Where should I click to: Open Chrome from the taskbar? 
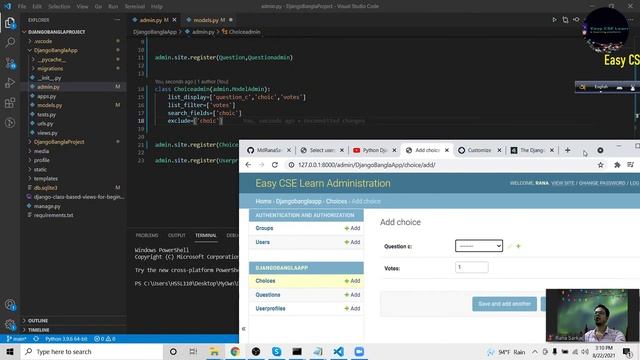coord(235,351)
